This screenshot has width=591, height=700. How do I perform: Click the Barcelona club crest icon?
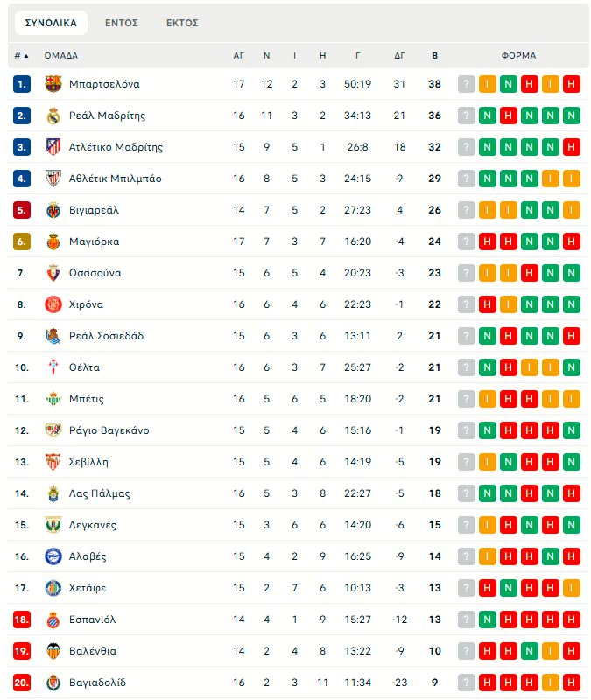coord(53,84)
